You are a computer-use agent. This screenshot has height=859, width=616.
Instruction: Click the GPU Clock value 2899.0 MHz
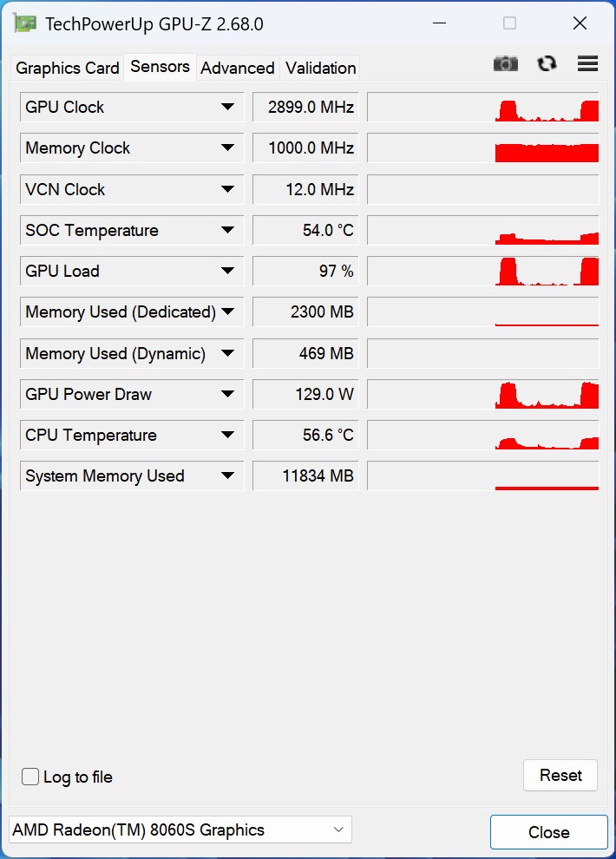pyautogui.click(x=305, y=107)
